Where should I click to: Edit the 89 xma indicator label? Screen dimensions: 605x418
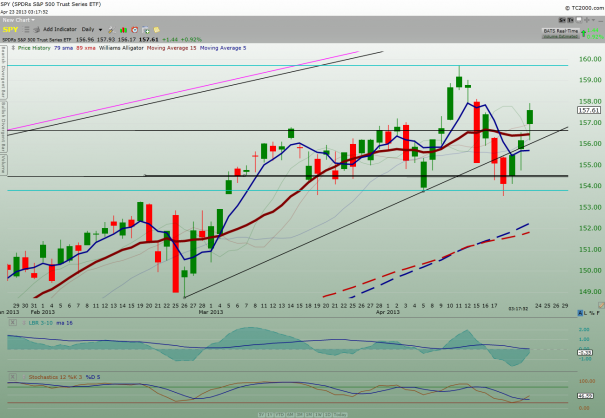point(86,48)
